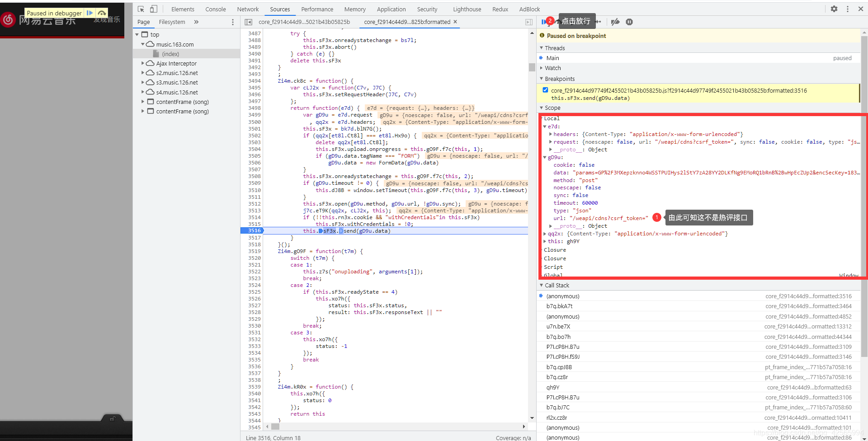Collapse the music.163.com tree node
Image resolution: width=868 pixels, height=441 pixels.
pyautogui.click(x=143, y=44)
